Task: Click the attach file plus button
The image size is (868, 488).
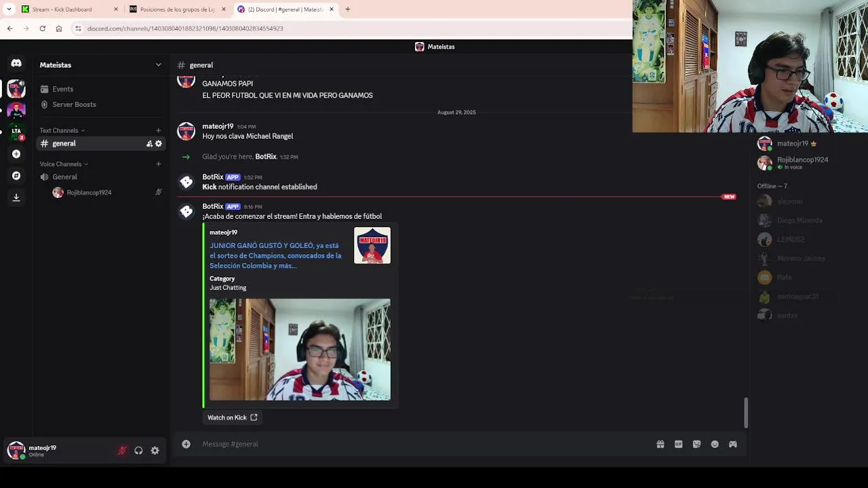Action: pyautogui.click(x=186, y=444)
